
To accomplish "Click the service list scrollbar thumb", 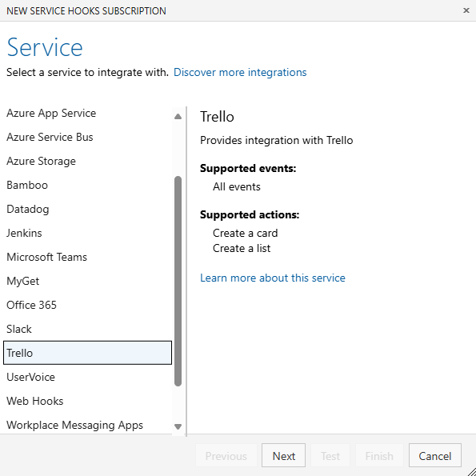I will 178,281.
